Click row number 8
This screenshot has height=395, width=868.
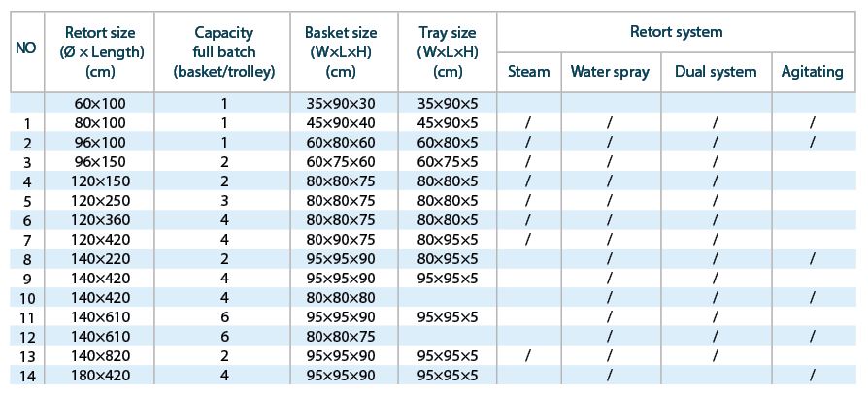[x=27, y=259]
